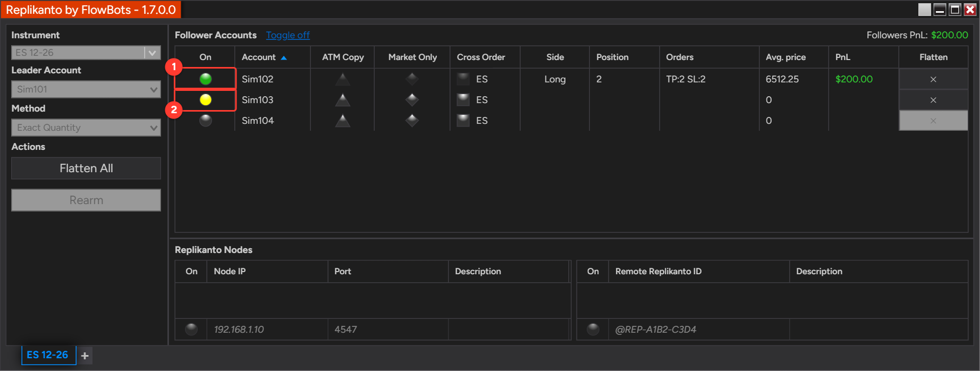This screenshot has height=371, width=980.
Task: Toggle the On indicator for node 192.168.1.10
Action: 191,330
